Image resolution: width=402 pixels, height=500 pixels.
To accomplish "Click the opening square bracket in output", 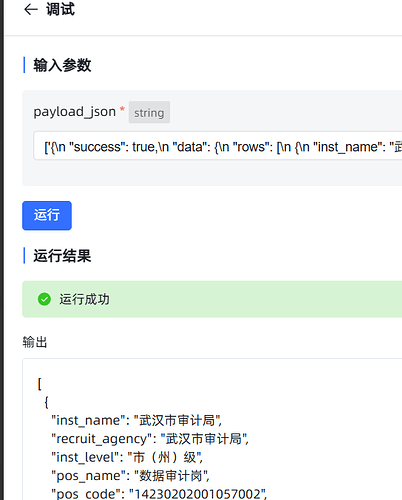I will coord(40,384).
